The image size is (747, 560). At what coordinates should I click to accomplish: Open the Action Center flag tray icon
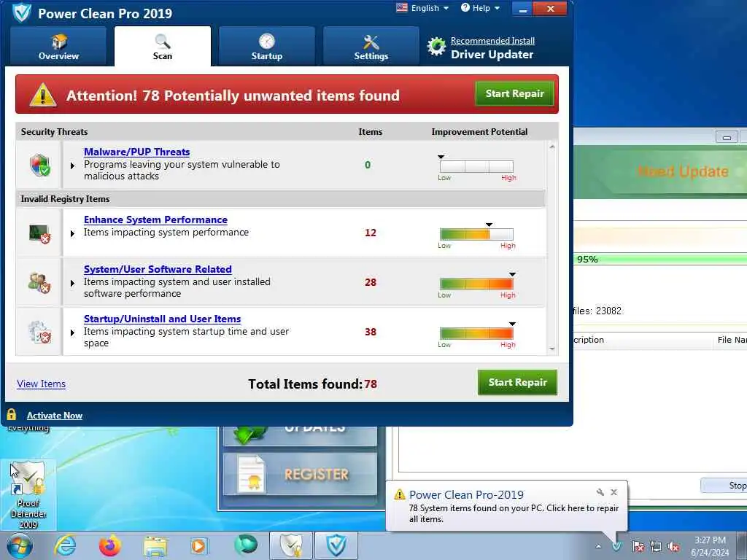pos(638,546)
